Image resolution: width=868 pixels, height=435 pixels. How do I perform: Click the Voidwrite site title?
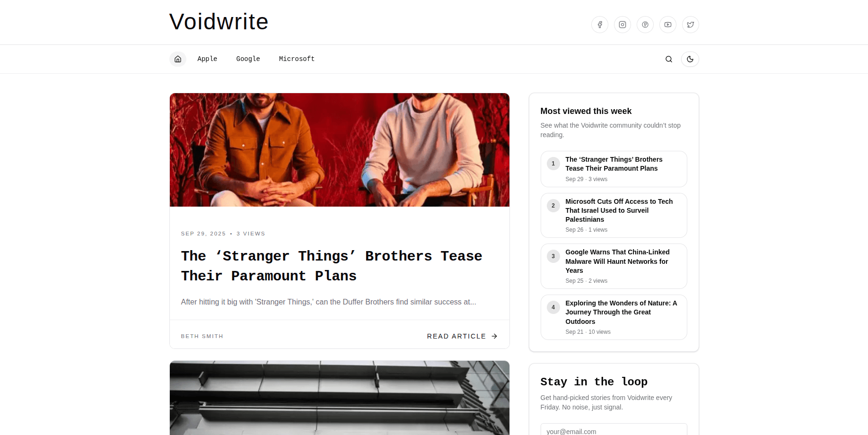[x=219, y=22]
